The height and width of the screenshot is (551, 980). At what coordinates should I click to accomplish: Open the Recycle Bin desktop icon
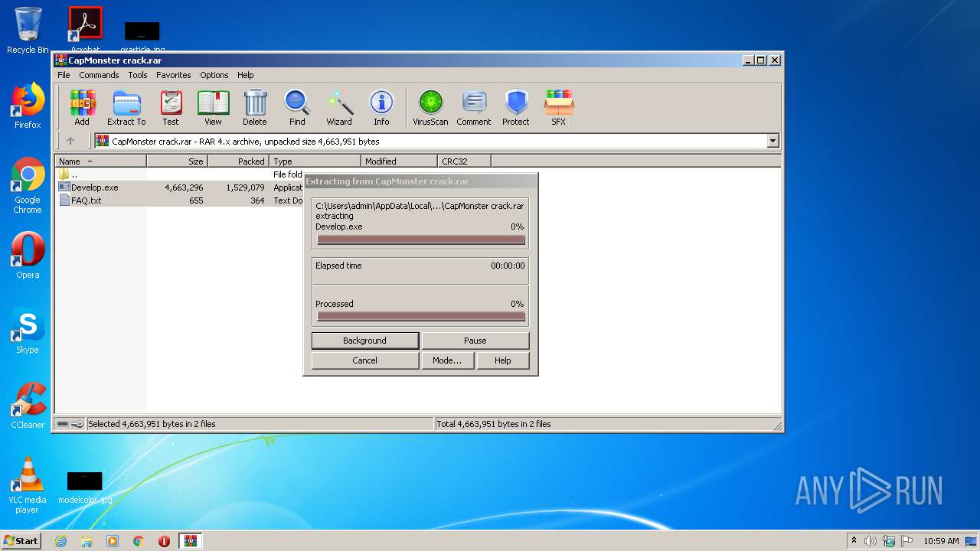point(28,31)
